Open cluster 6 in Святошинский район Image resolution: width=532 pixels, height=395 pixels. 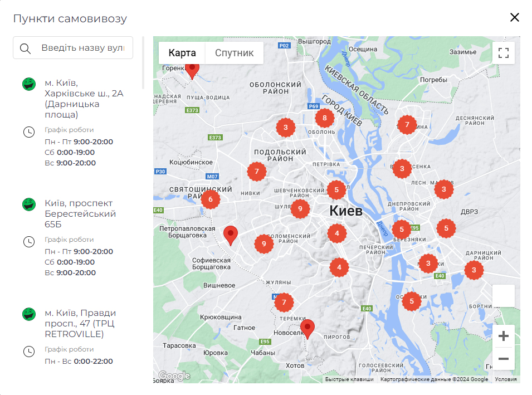[211, 199]
